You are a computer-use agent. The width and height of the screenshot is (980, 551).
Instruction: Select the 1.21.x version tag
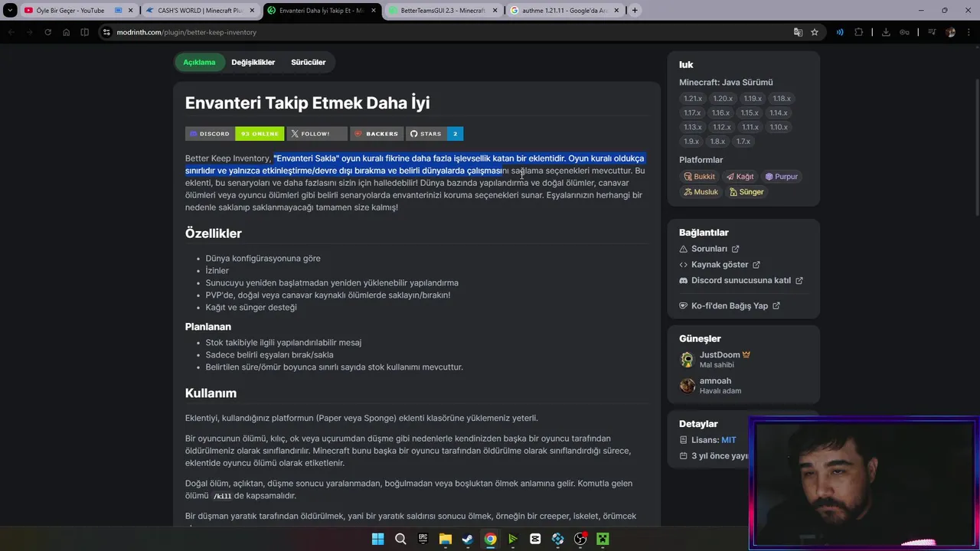pyautogui.click(x=693, y=99)
